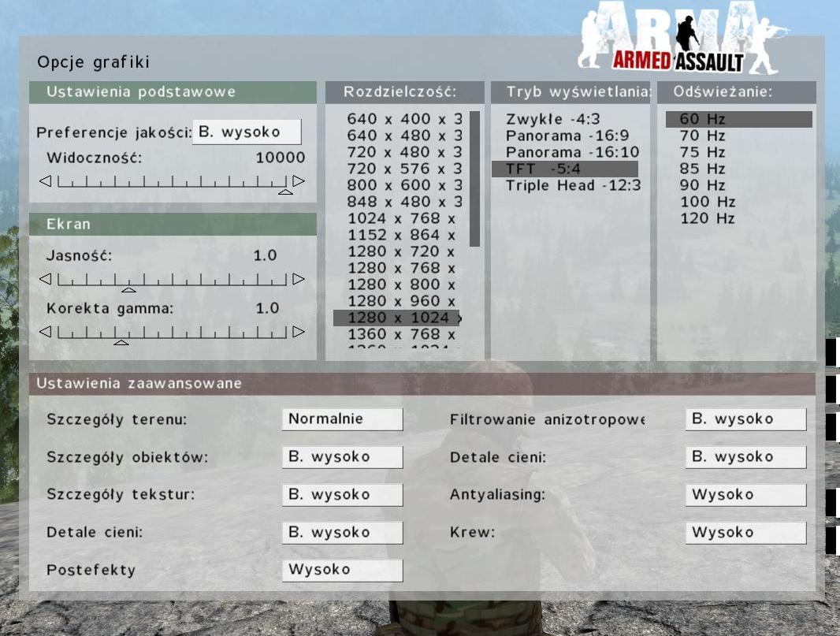840x636 pixels.
Task: Select the 75 Hz refresh rate
Action: [703, 152]
